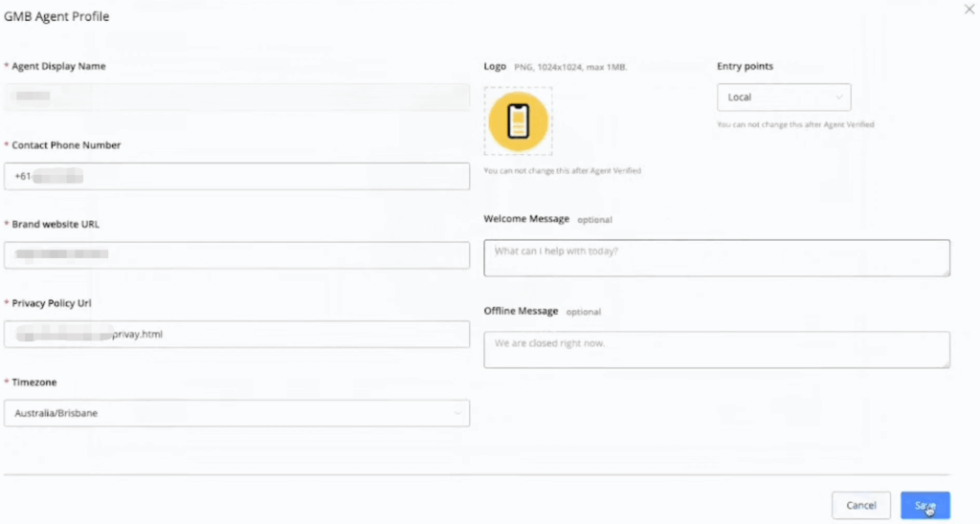Click the Welcome Message label
This screenshot has height=524, width=980.
526,219
